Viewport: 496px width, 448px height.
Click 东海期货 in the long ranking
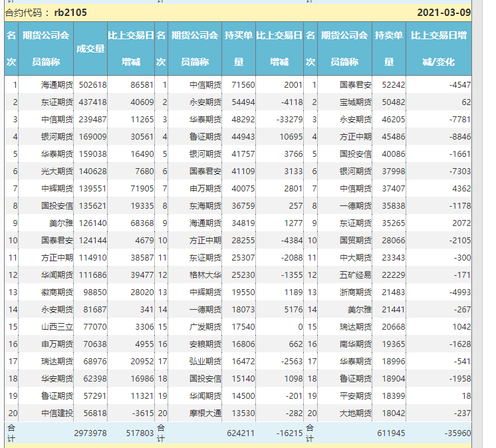205,206
